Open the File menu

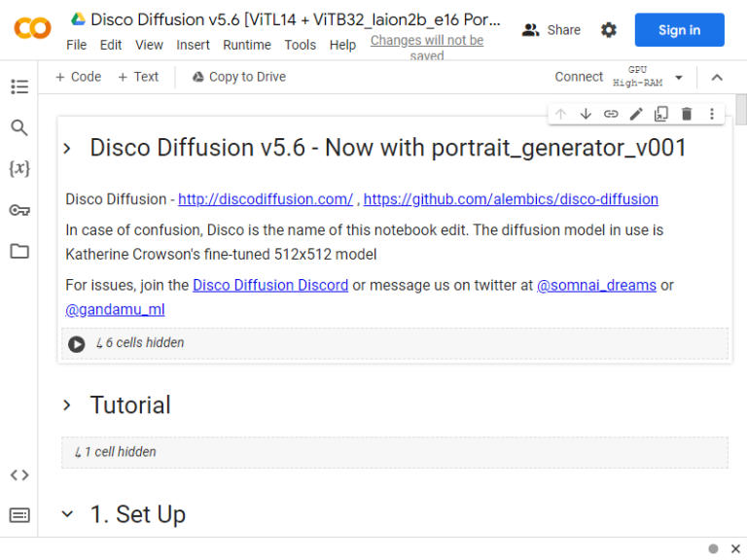pyautogui.click(x=76, y=45)
